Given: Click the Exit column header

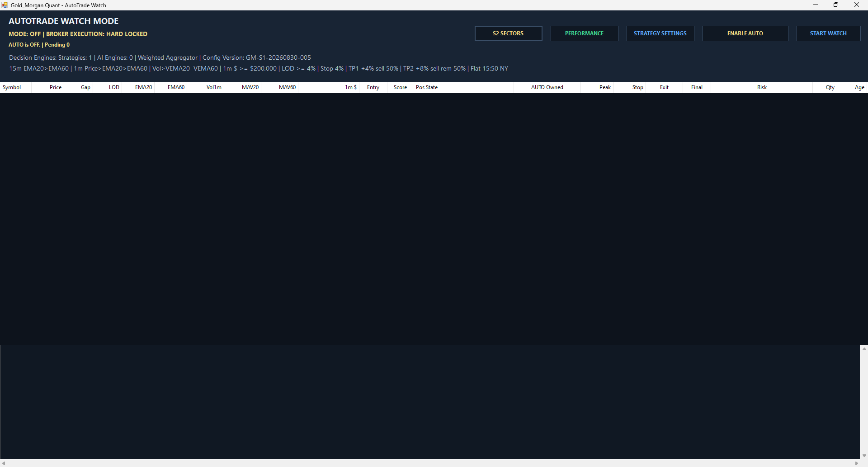Looking at the screenshot, I should coord(664,87).
